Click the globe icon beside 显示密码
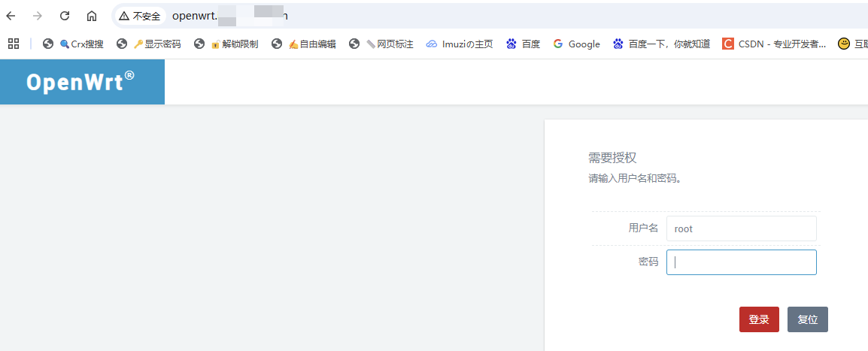Viewport: 868px width, 351px height. [x=123, y=44]
